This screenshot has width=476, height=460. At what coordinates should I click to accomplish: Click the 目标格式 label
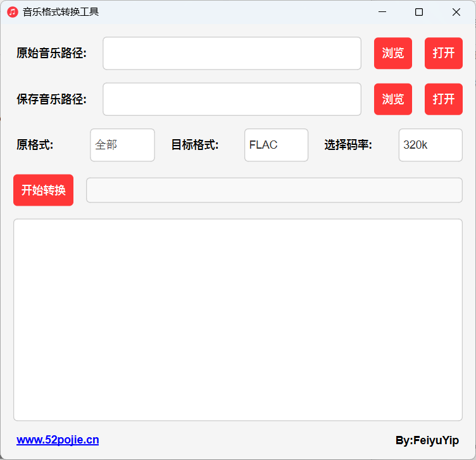point(195,145)
